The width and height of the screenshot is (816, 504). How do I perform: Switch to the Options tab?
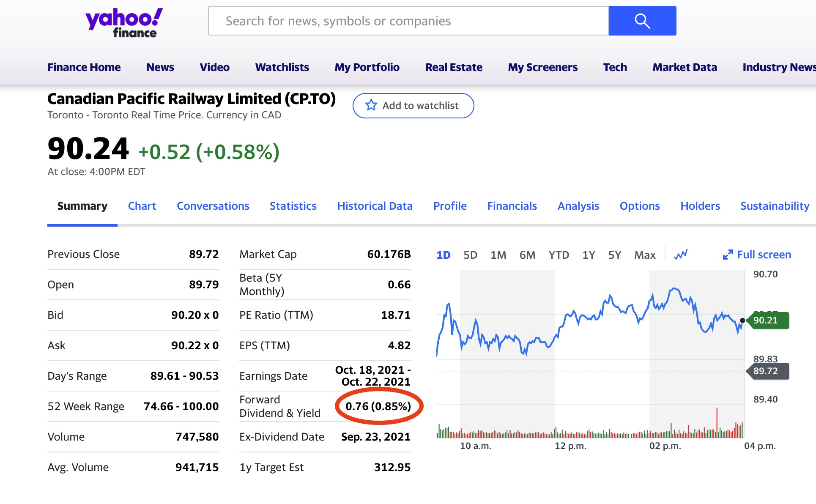640,206
